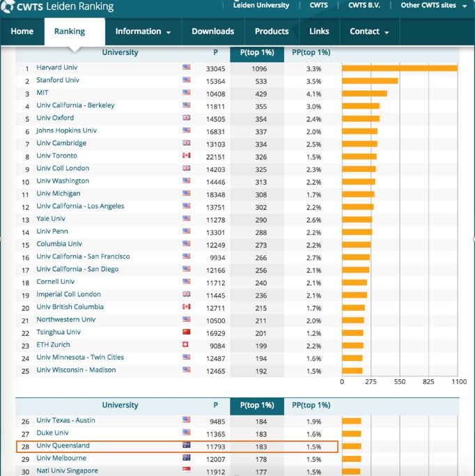The image size is (475, 476).
Task: Visit the Leiden University link
Action: [261, 5]
